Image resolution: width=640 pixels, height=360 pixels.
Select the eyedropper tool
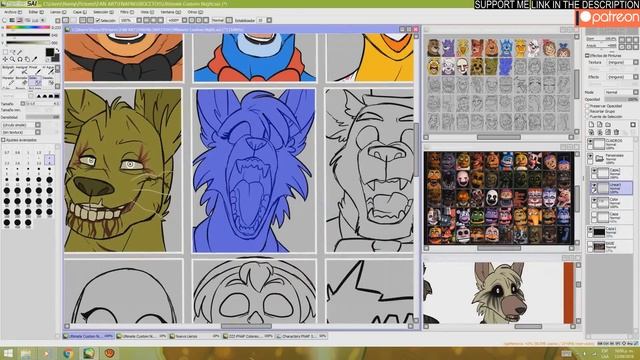(35, 59)
